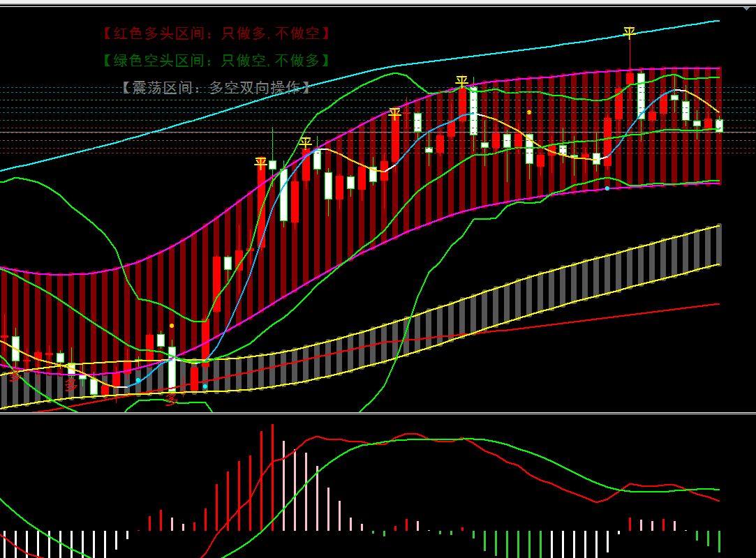Click the orange dot in the lower-left candle area

tap(172, 326)
